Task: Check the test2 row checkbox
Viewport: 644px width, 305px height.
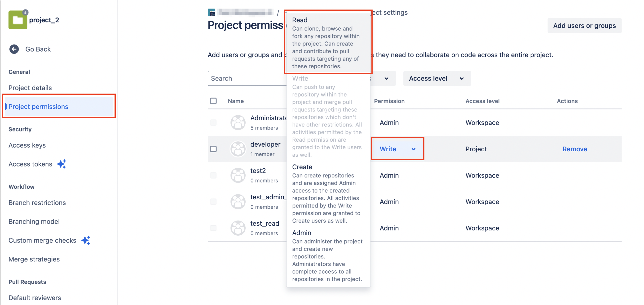Action: tap(213, 175)
